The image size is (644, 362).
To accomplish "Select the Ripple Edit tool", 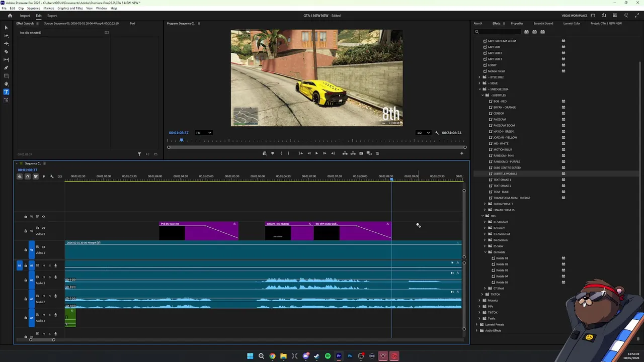I will 6,44.
